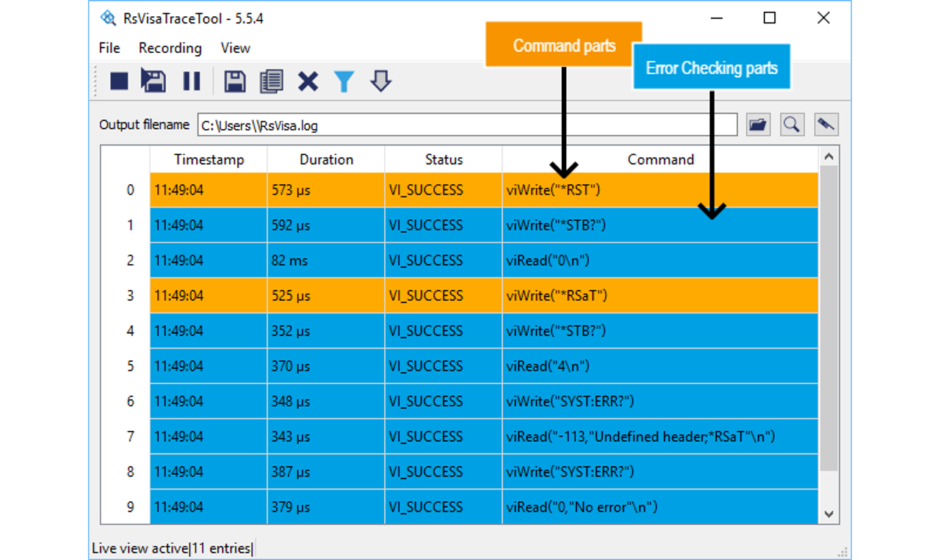Select the viRead "No error" cell
This screenshot has width=940, height=560.
[660, 507]
